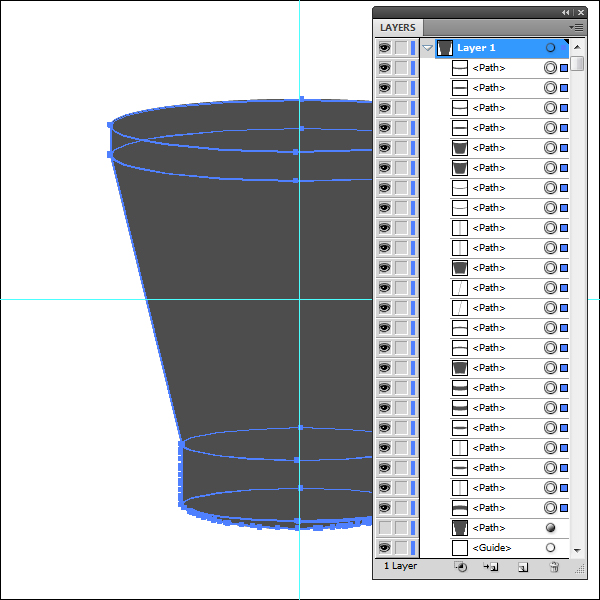Click Layer 1 target circle
600x600 pixels.
click(550, 48)
